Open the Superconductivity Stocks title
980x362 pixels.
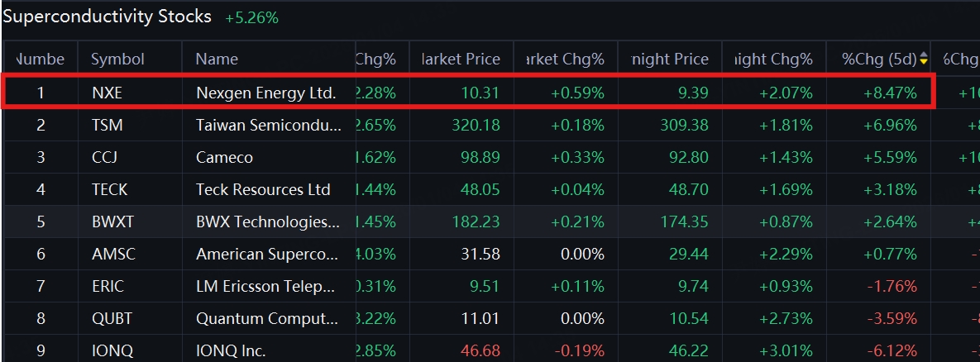pos(108,17)
